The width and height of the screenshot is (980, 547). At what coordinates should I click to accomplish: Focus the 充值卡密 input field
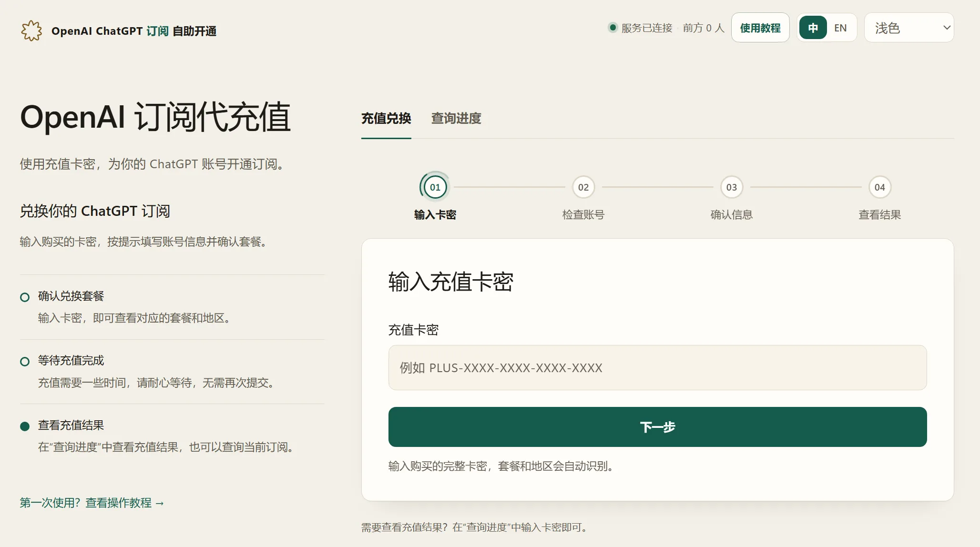pyautogui.click(x=658, y=368)
